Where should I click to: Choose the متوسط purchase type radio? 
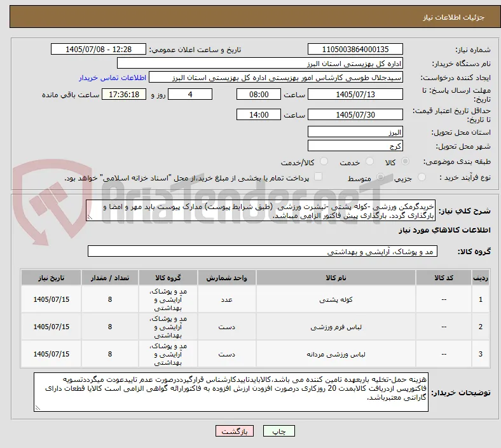point(380,177)
